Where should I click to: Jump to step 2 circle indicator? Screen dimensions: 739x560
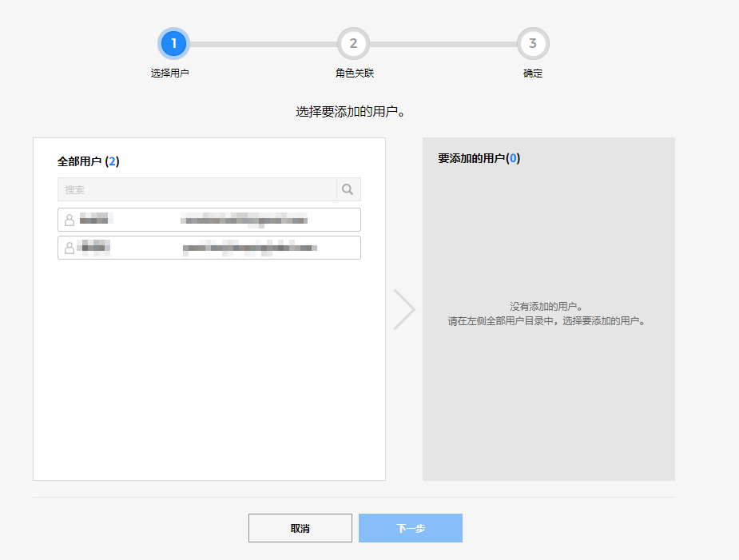[x=353, y=43]
